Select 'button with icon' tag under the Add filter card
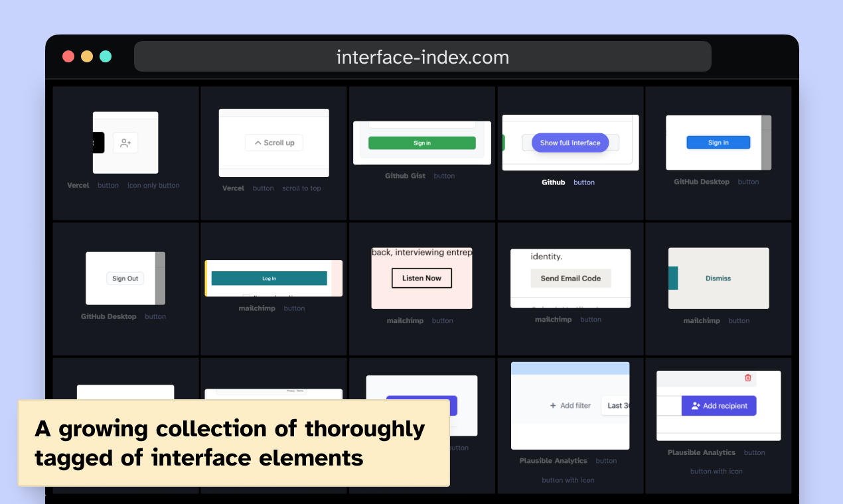The image size is (843, 504). [x=568, y=480]
